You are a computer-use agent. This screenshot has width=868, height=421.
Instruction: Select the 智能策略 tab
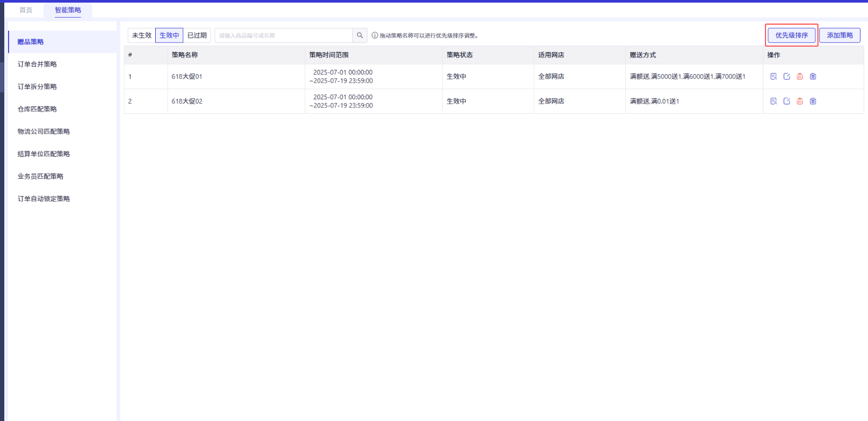pyautogui.click(x=68, y=10)
